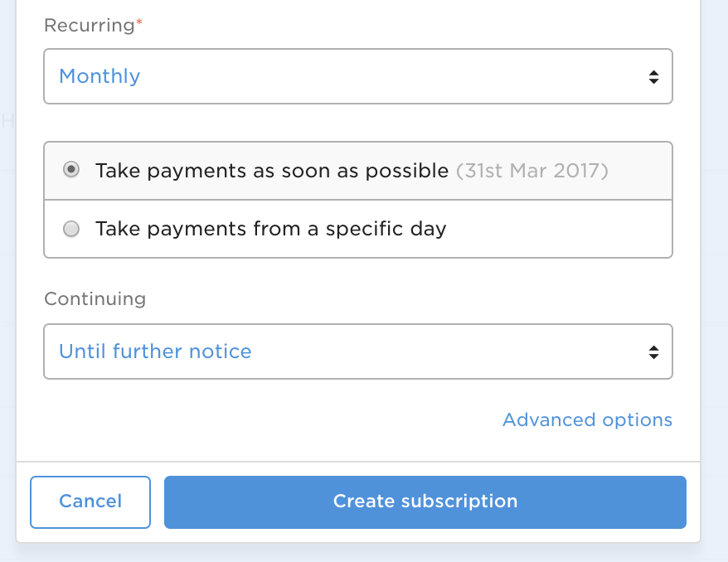Click the 'Continuing' field label
728x562 pixels.
coord(95,298)
